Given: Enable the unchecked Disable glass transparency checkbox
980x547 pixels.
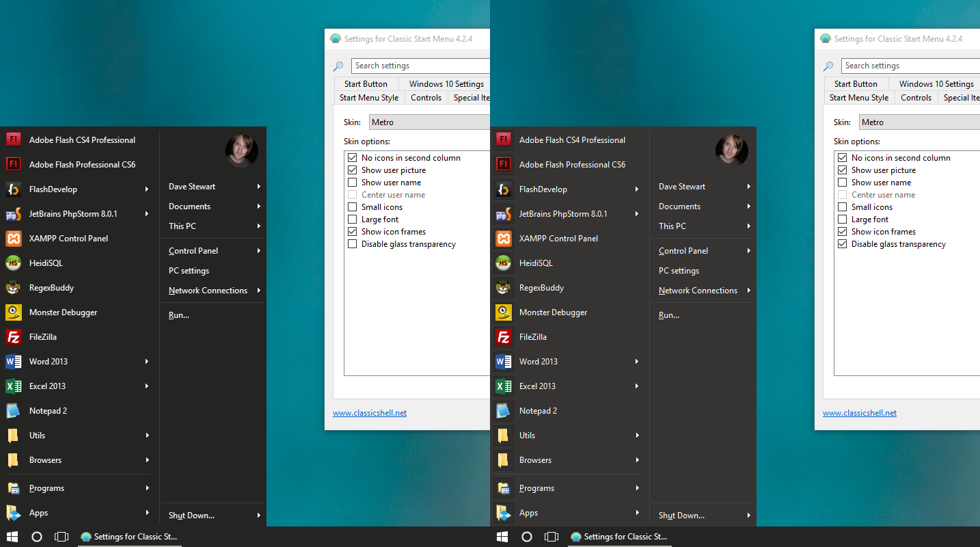Looking at the screenshot, I should (x=353, y=244).
